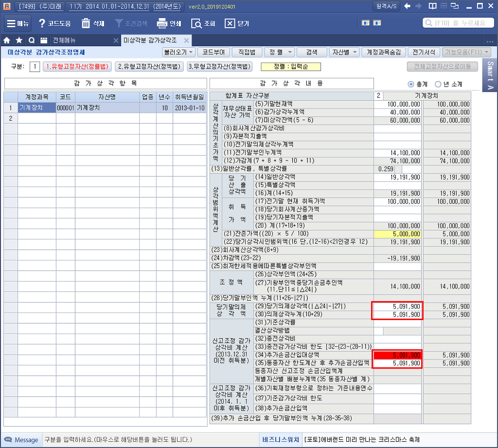Select the 총계 radio button
498x448 pixels.
point(411,84)
